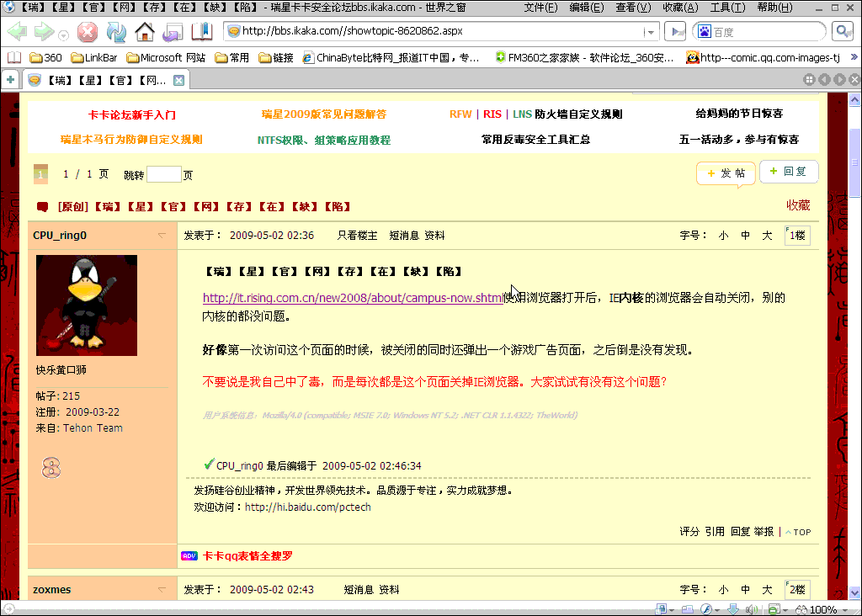Click the 跳转 page number input field
Screen dimensions: 862x616
[x=164, y=175]
